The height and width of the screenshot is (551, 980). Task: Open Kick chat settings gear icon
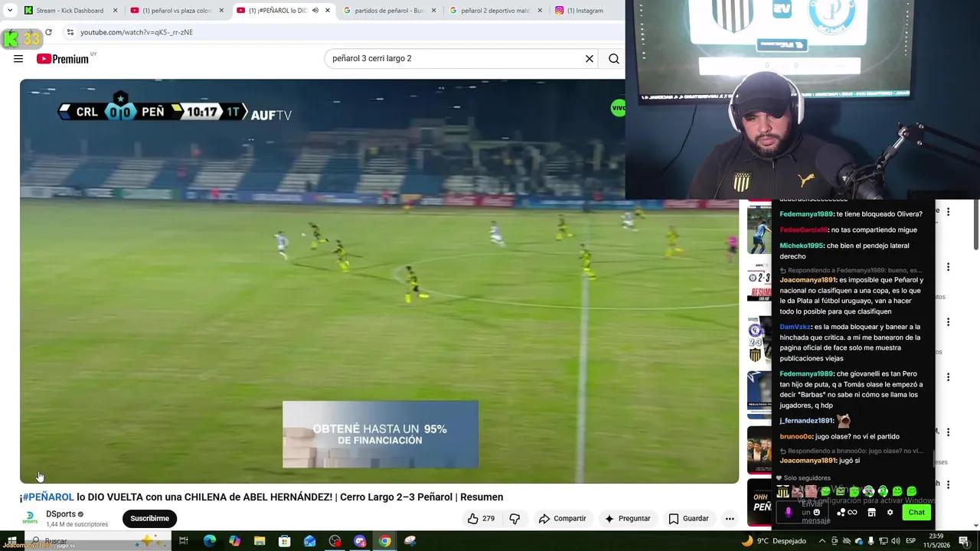click(890, 513)
